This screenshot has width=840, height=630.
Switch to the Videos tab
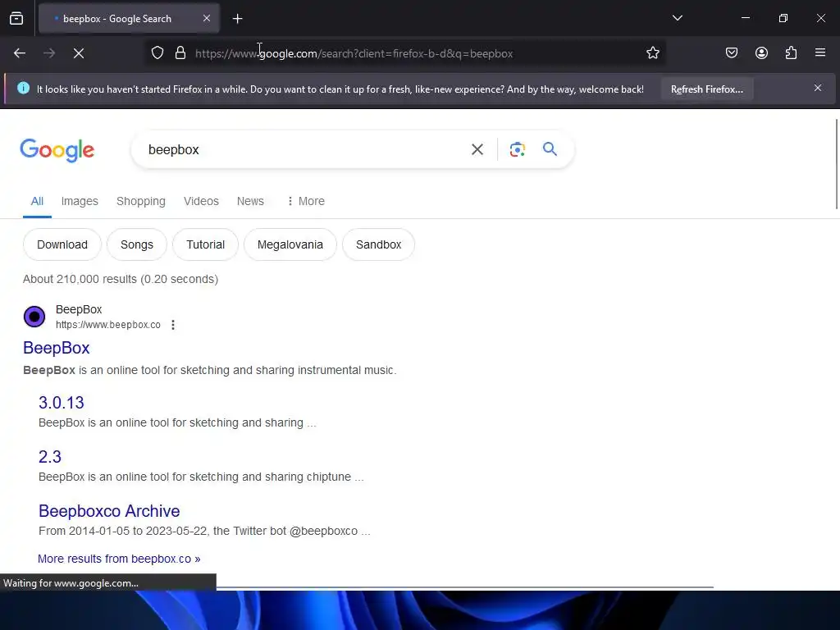click(x=201, y=202)
